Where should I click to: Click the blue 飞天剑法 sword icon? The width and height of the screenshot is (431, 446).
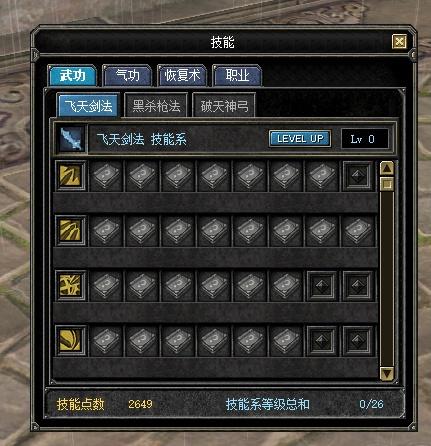(72, 139)
